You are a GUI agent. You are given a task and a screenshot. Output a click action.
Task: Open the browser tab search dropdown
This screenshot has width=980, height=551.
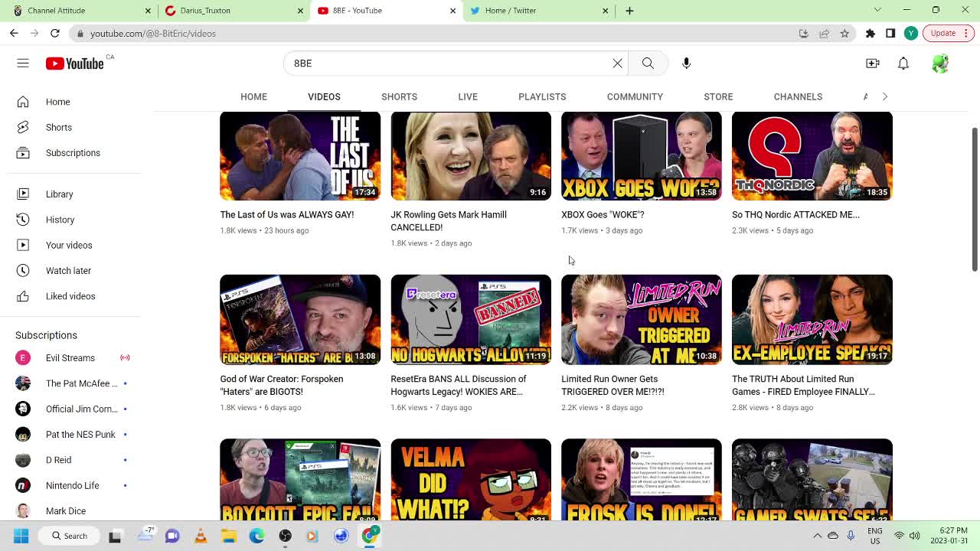click(x=877, y=10)
